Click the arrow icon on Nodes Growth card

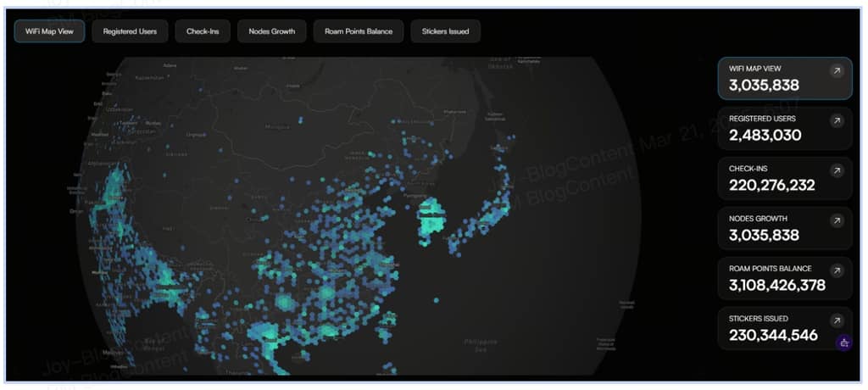pos(837,221)
